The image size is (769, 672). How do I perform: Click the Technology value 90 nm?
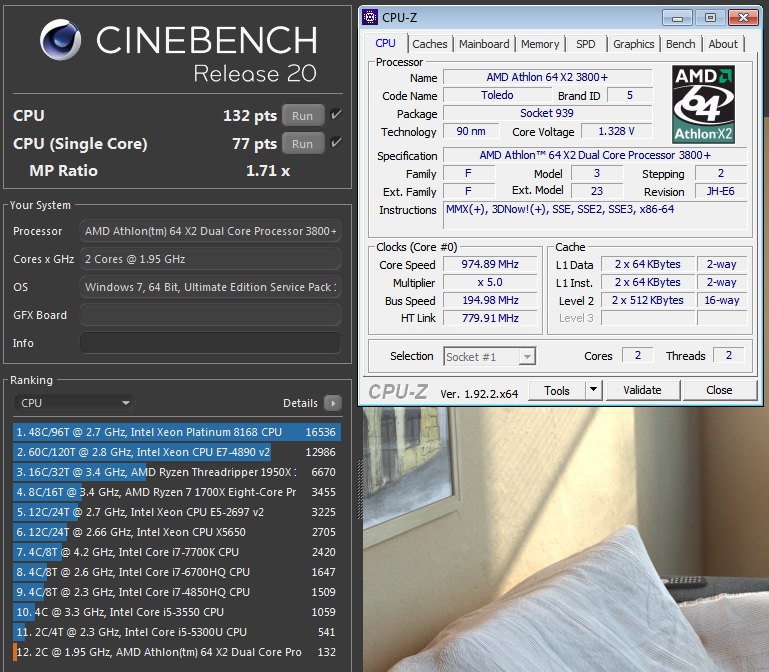(x=471, y=131)
